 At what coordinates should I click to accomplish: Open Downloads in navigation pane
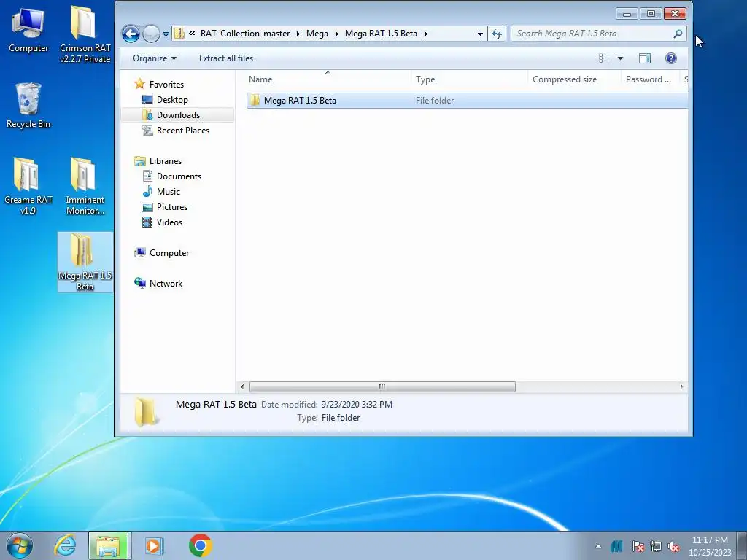pyautogui.click(x=178, y=114)
